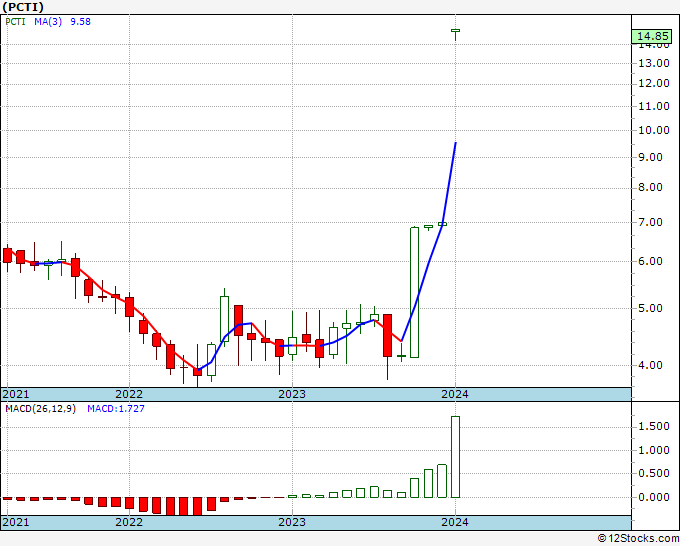Click the MACD(26,12,9) indicator label
The image size is (680, 546).
click(40, 409)
